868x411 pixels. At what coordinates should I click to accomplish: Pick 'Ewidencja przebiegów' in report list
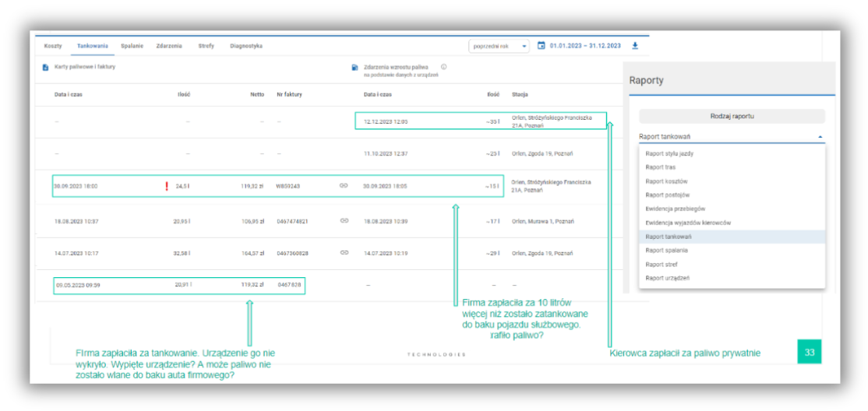pyautogui.click(x=675, y=209)
